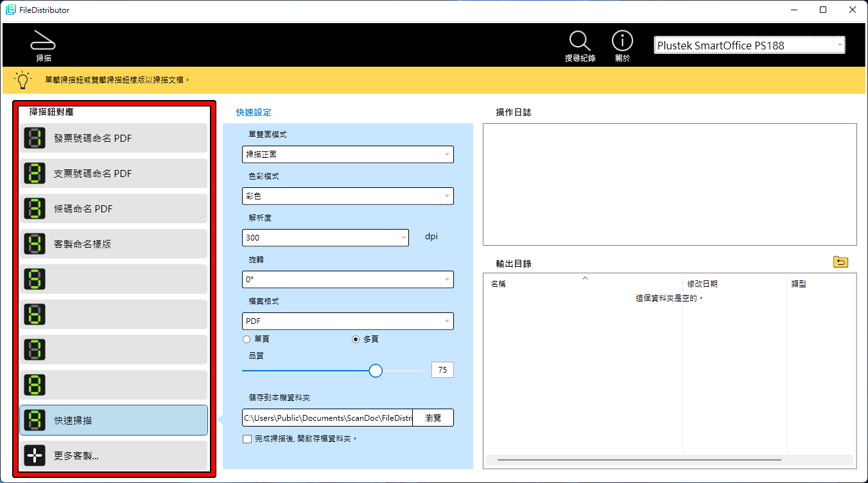Select 客製命名樣版 scan button
The height and width of the screenshot is (483, 868).
(x=114, y=244)
